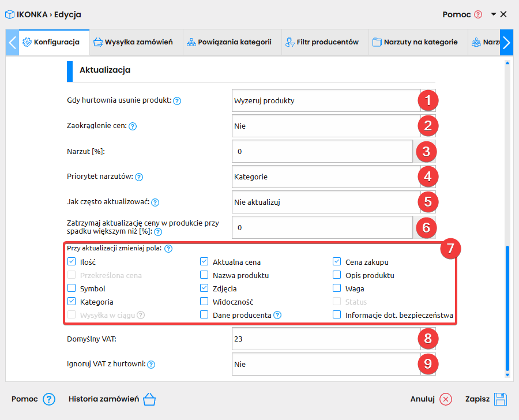519x420 pixels.
Task: Uncheck the Ilość checkbox
Action: pos(72,262)
